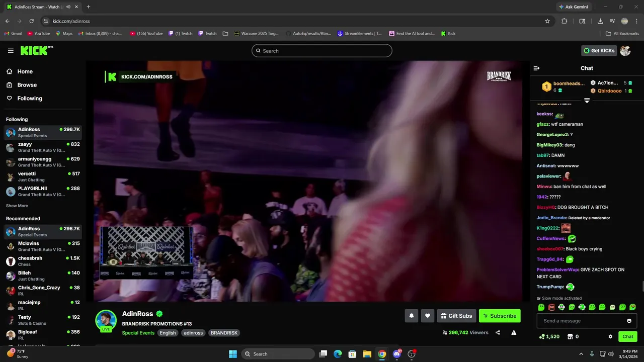
Task: Open Browse in sidebar
Action: (x=22, y=85)
